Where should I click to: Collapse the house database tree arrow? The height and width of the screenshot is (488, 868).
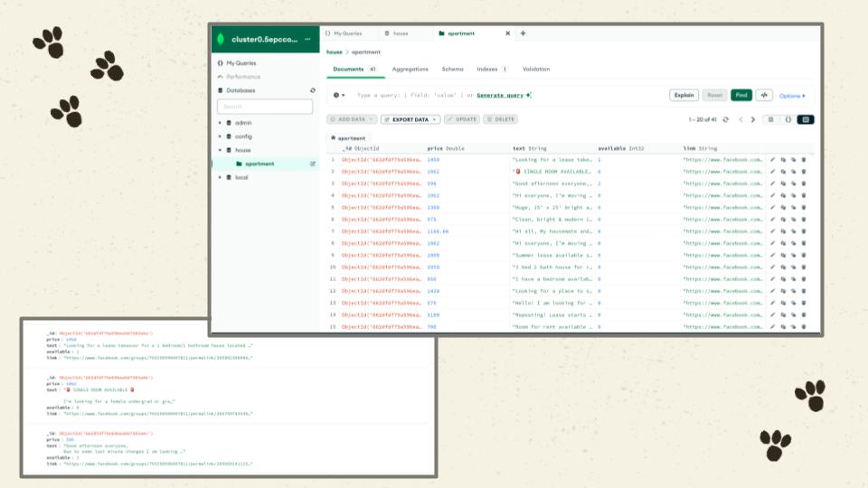coord(220,150)
